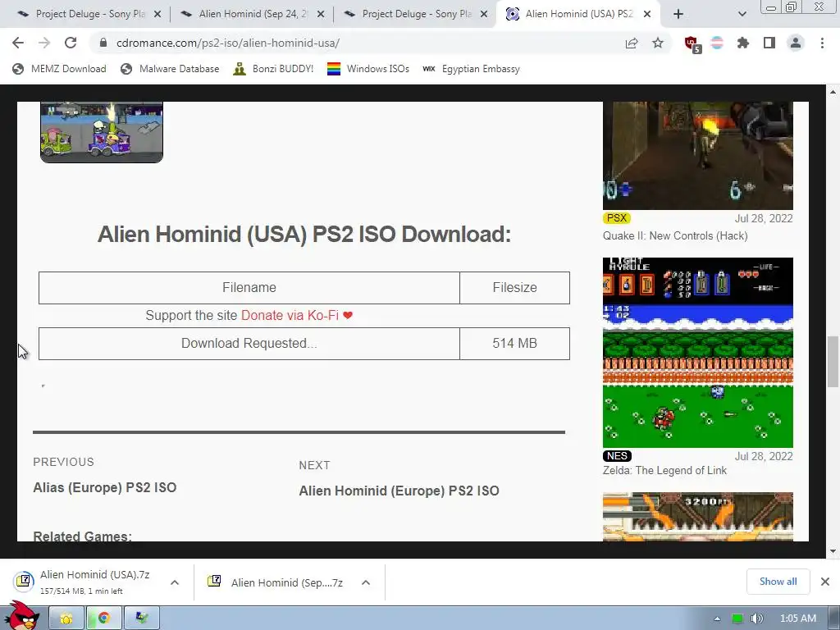This screenshot has height=630, width=840.
Task: Show hidden system tray icons
Action: [x=717, y=619]
